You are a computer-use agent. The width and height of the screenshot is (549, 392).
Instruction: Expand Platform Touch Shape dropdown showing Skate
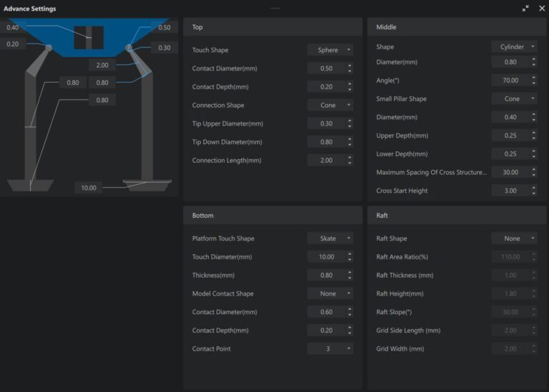pos(330,238)
